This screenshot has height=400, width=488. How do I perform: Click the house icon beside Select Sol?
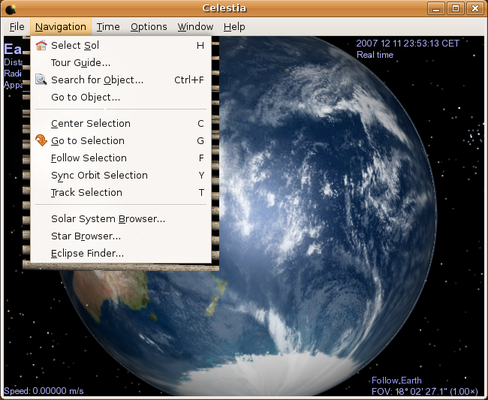(x=41, y=45)
